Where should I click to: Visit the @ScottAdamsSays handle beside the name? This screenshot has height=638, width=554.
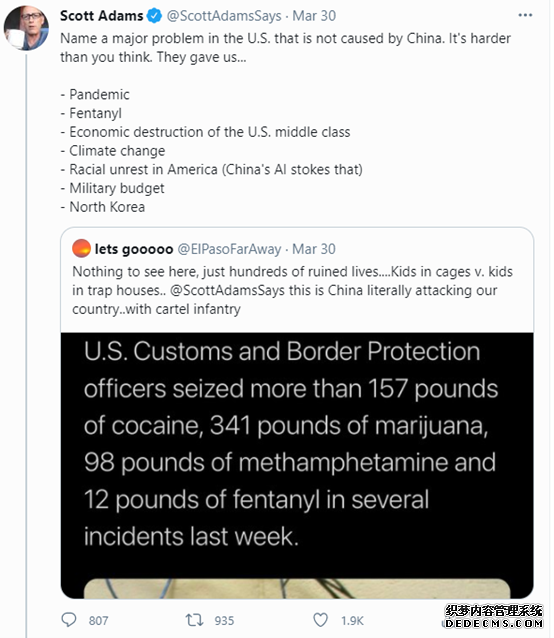point(224,16)
